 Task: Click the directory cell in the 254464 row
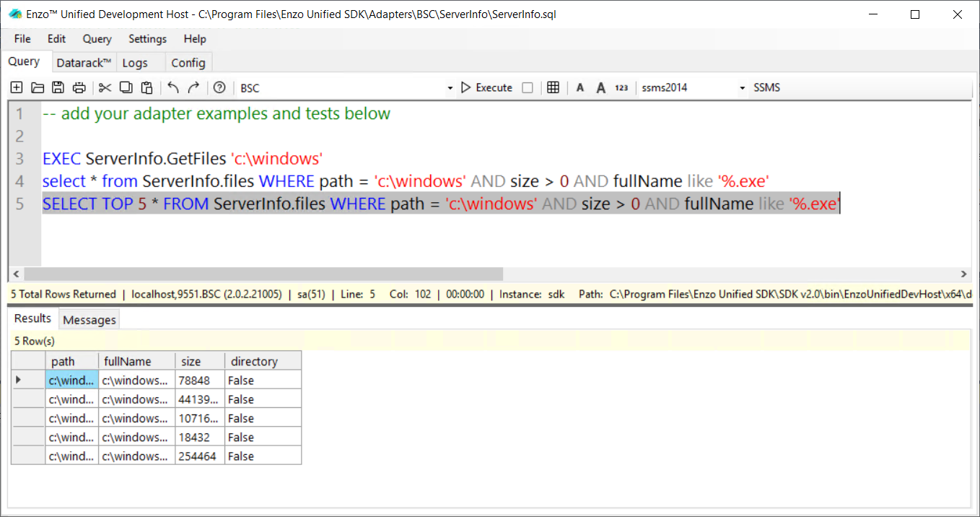[263, 456]
